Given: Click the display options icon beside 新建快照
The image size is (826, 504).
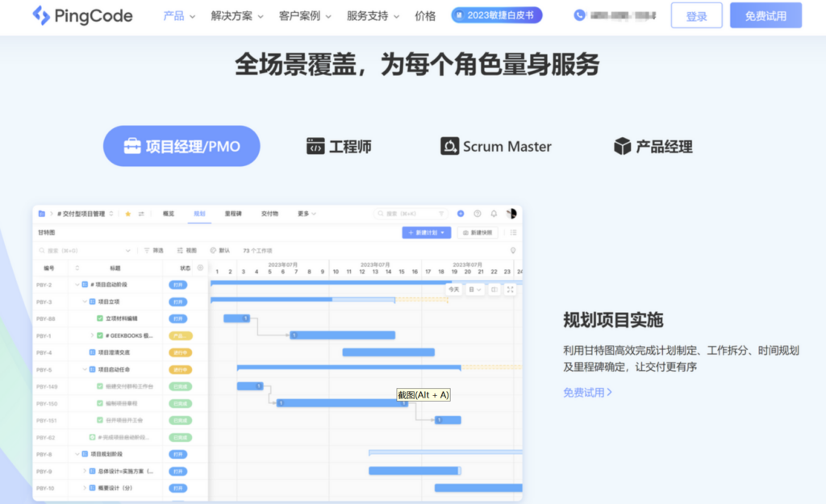Looking at the screenshot, I should [513, 233].
